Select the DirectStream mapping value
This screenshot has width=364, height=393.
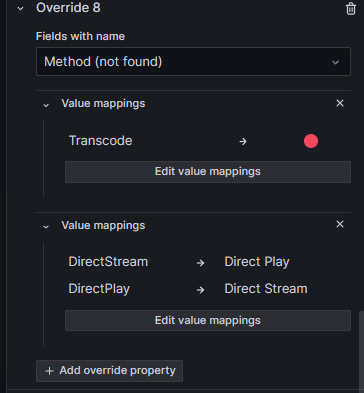click(108, 262)
